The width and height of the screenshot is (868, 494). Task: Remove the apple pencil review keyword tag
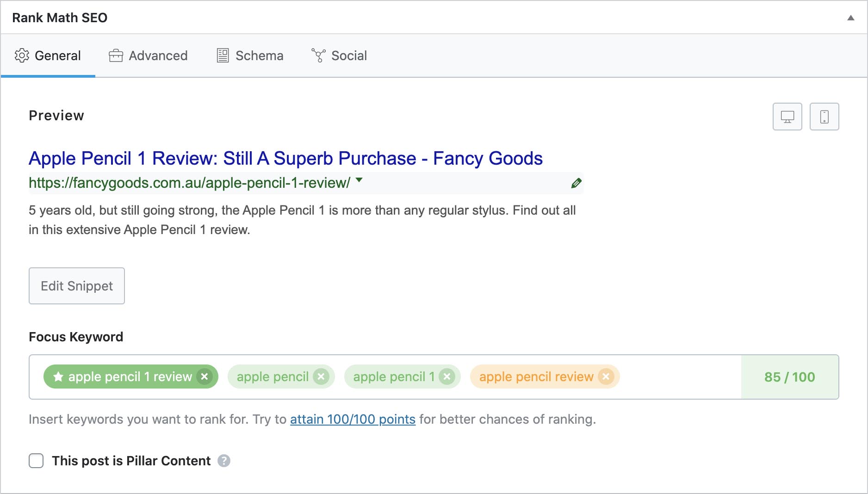pos(606,377)
